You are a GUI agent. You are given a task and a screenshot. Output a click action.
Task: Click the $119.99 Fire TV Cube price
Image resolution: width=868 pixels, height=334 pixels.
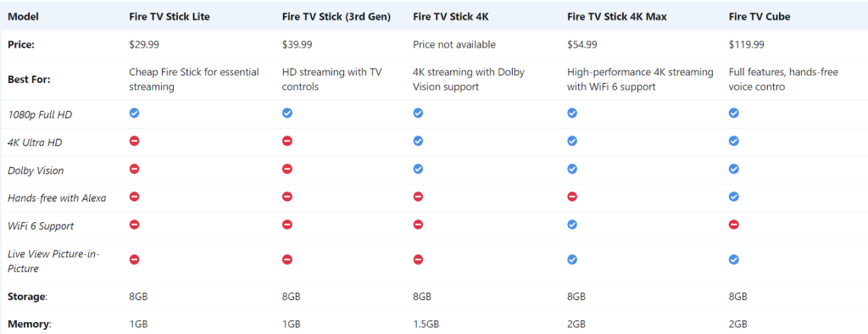click(x=747, y=45)
